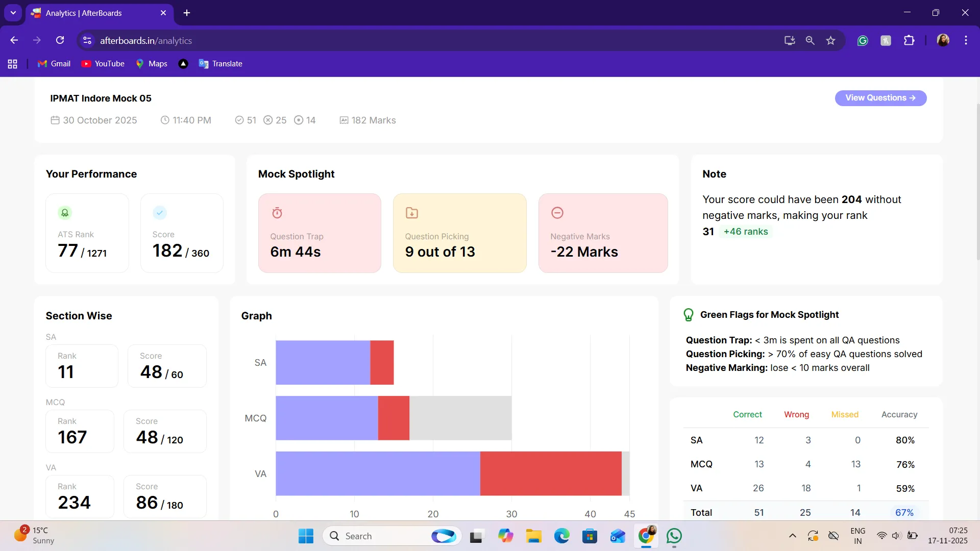Image resolution: width=980 pixels, height=551 pixels.
Task: Open Chrome's three-dot menu
Action: pyautogui.click(x=966, y=41)
